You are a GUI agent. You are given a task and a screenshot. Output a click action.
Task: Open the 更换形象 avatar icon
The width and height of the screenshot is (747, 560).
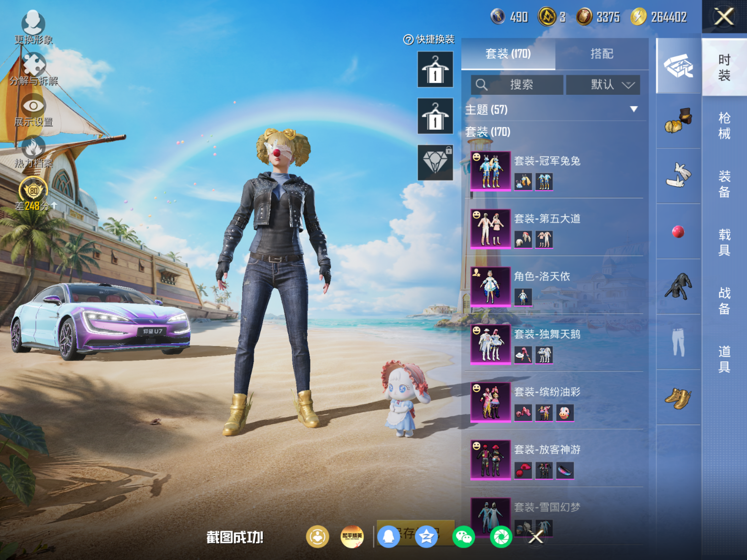33,22
